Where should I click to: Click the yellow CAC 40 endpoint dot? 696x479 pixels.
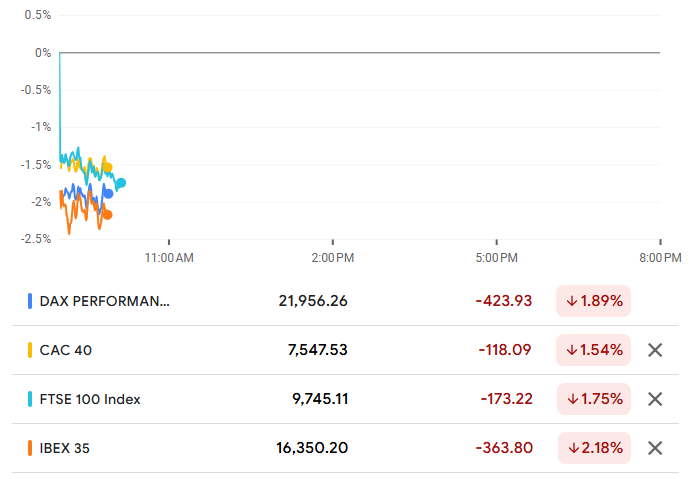[108, 168]
